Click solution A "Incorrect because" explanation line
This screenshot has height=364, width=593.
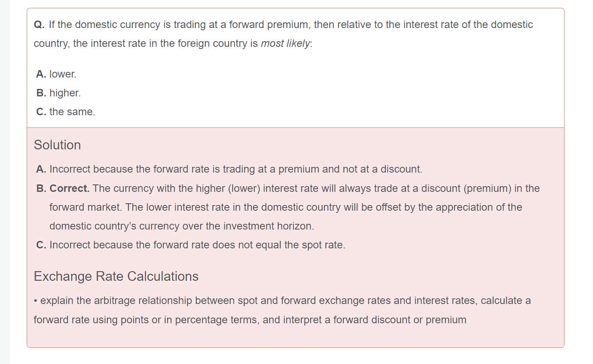[236, 169]
